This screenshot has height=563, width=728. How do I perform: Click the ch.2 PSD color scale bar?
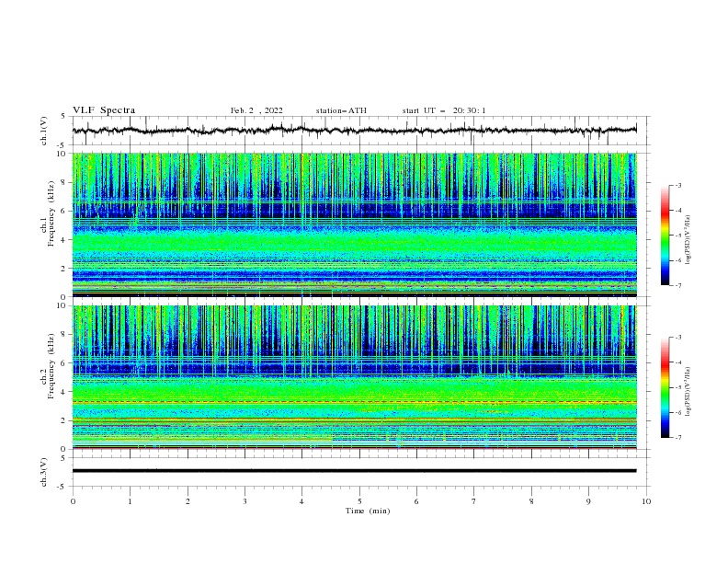665,387
